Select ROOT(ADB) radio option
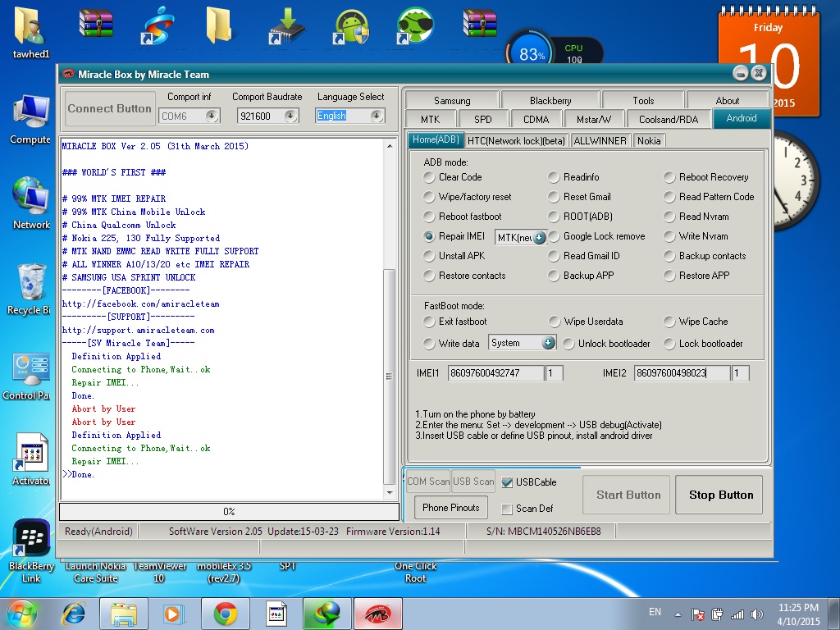The height and width of the screenshot is (630, 840). [x=554, y=217]
